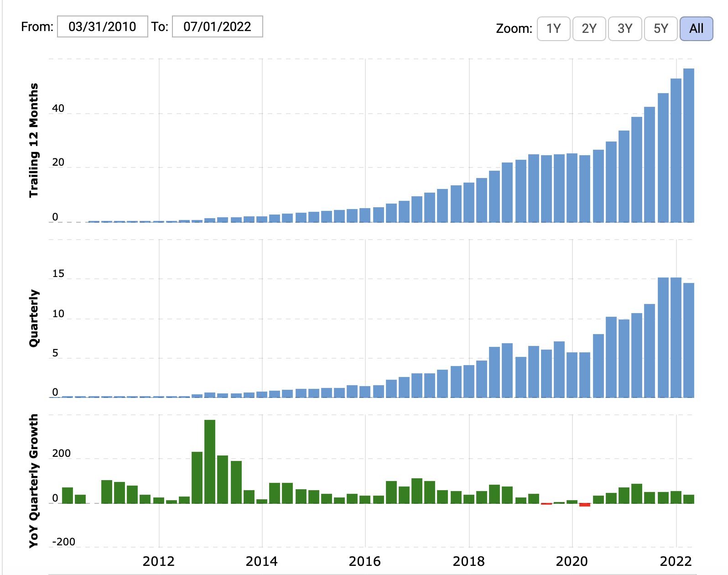Edit the From date field 03/31/2010
The image size is (728, 575).
click(103, 26)
